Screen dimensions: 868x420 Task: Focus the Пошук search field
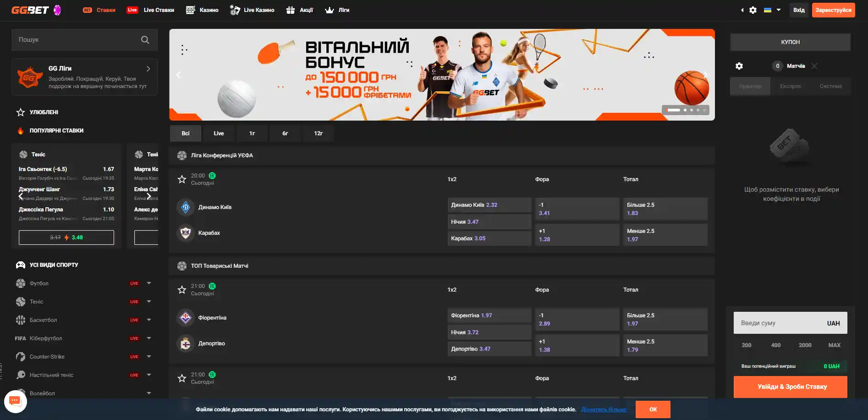point(85,40)
